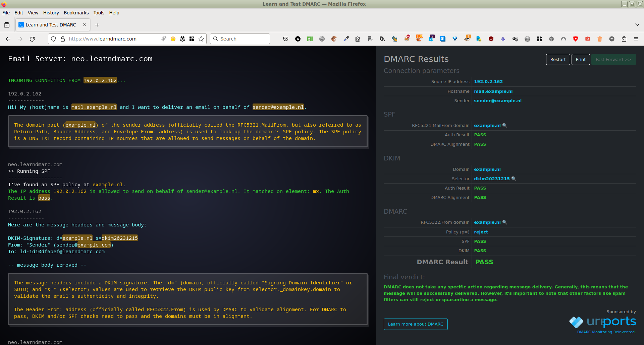The width and height of the screenshot is (644, 345).
Task: Click the red camera screenshot extension
Action: pos(588,39)
